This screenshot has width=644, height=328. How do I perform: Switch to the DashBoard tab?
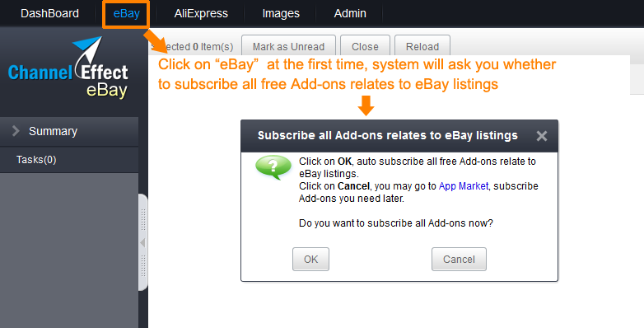click(x=49, y=13)
